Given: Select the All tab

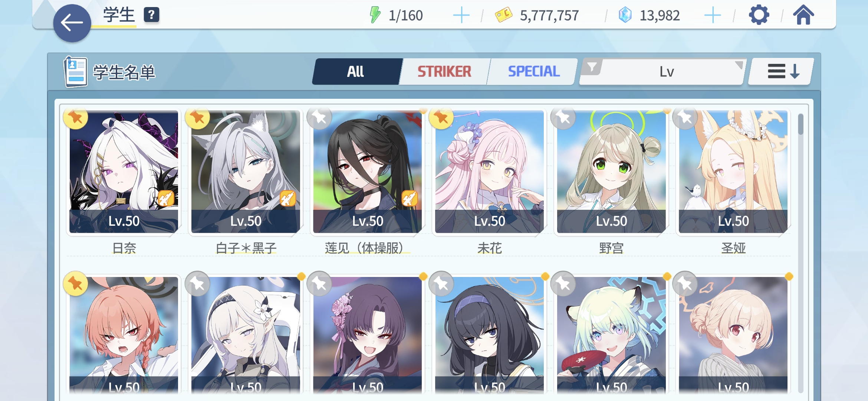Looking at the screenshot, I should (355, 71).
